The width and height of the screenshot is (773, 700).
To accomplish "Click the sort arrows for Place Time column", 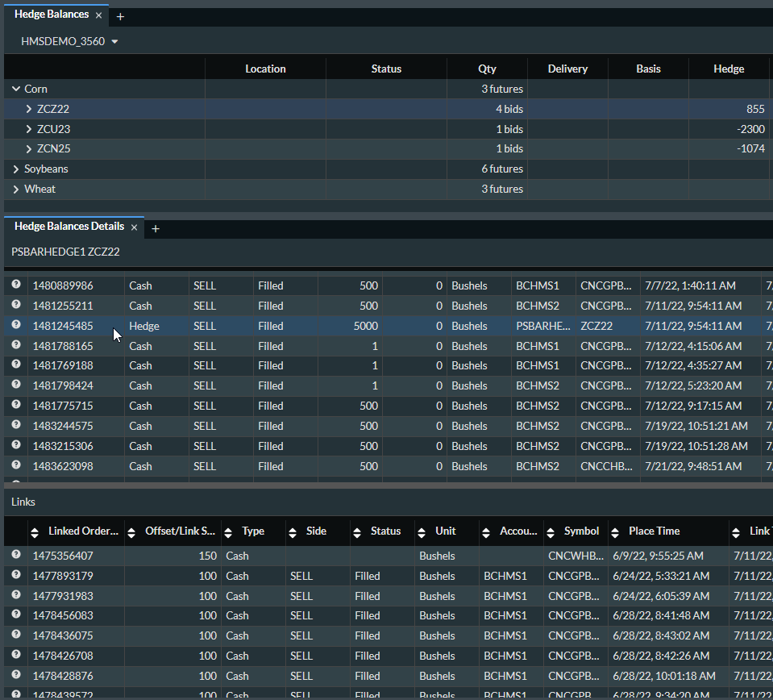I will [x=615, y=532].
